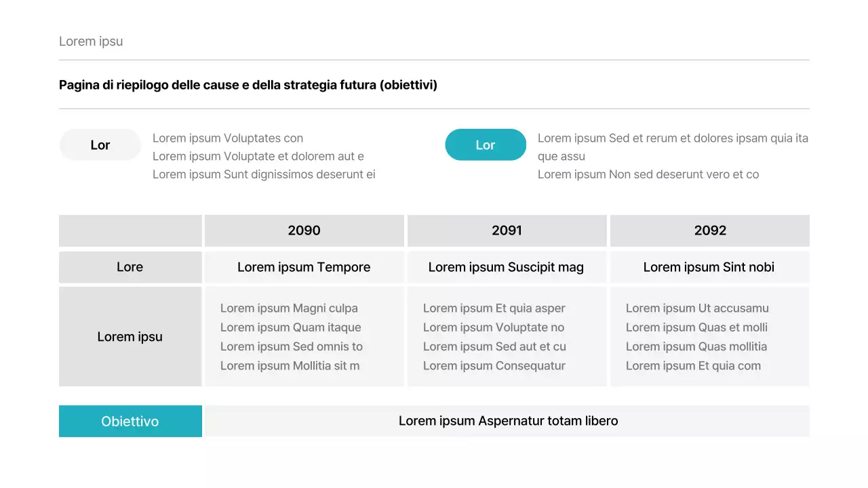
Task: Select the 2090 column header
Action: tap(304, 230)
